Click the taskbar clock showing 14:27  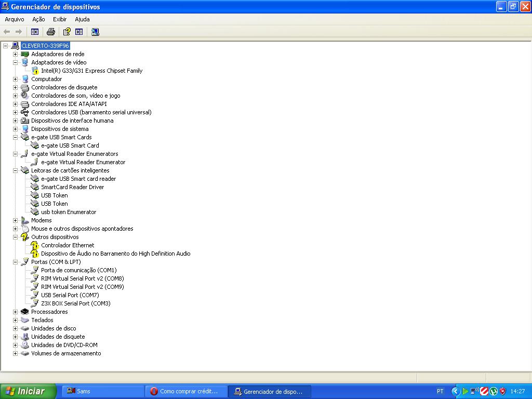point(518,391)
